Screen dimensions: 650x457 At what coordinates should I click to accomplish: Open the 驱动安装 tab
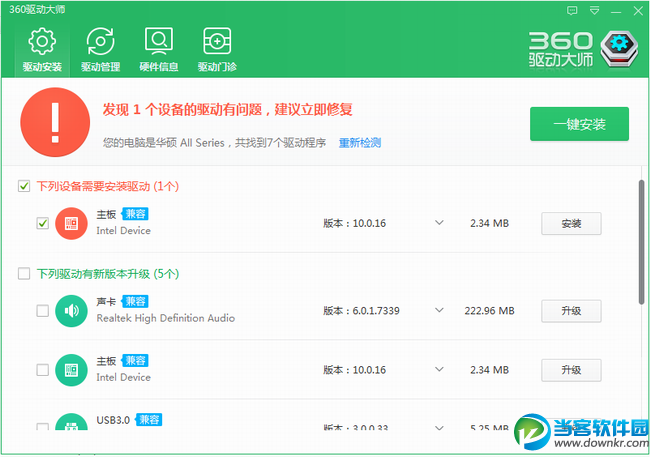42,50
